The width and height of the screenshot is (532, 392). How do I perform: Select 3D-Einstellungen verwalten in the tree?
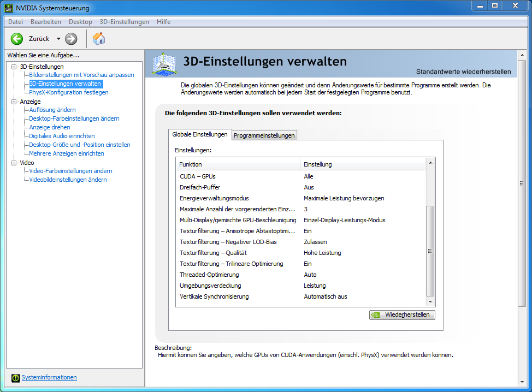pyautogui.click(x=65, y=84)
